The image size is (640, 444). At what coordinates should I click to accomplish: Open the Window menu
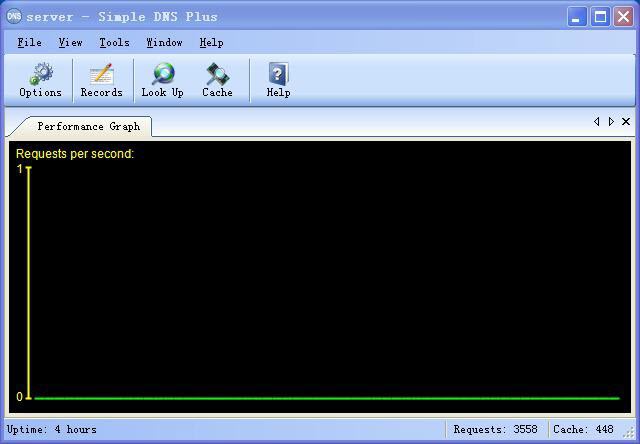tap(164, 43)
